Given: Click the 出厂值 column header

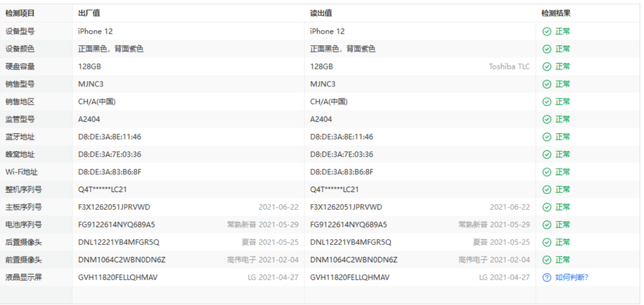Looking at the screenshot, I should coord(89,13).
